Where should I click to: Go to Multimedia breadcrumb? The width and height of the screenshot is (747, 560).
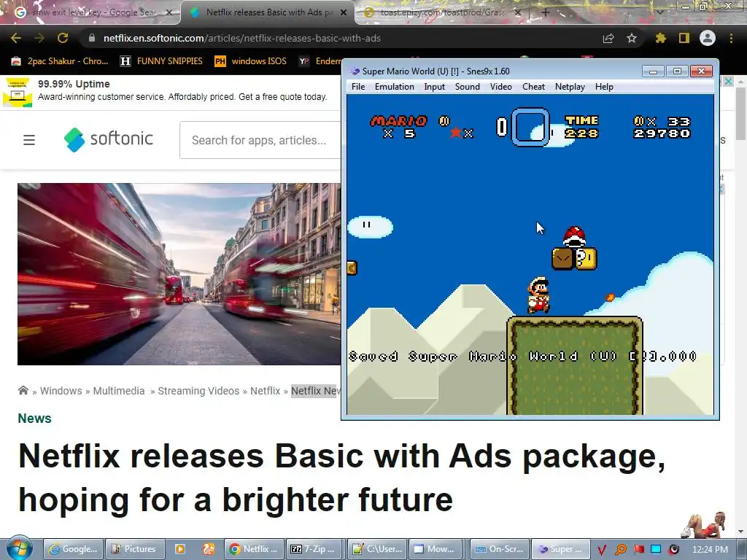119,391
